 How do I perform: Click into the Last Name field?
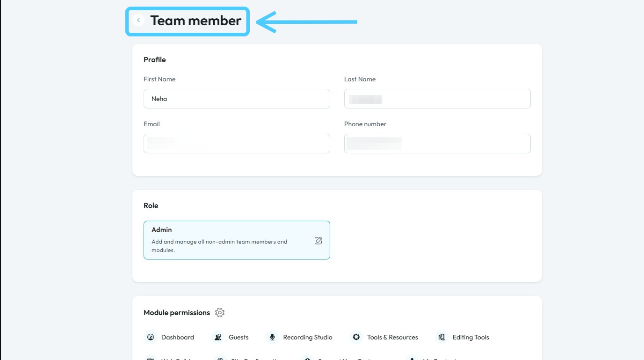pos(437,99)
